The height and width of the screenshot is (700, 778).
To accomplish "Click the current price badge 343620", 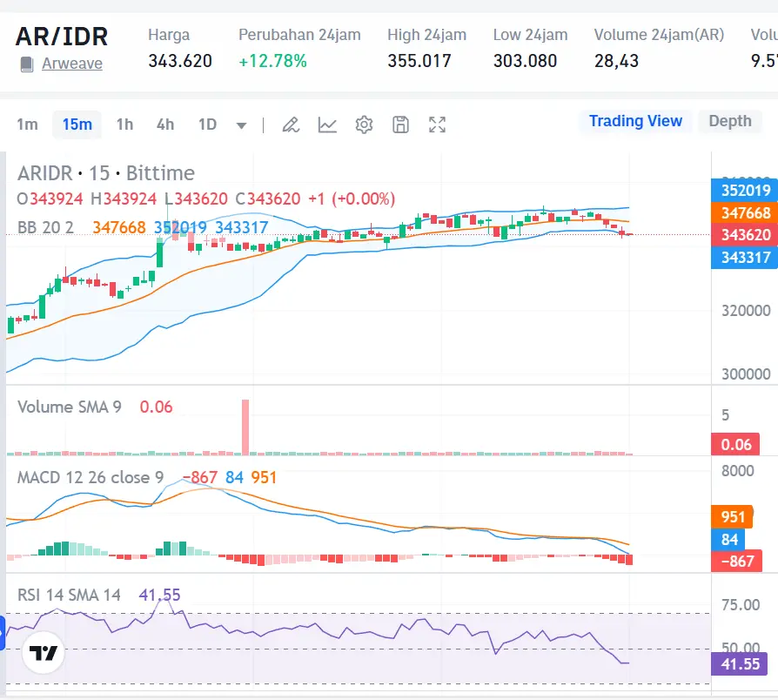I will 744,234.
